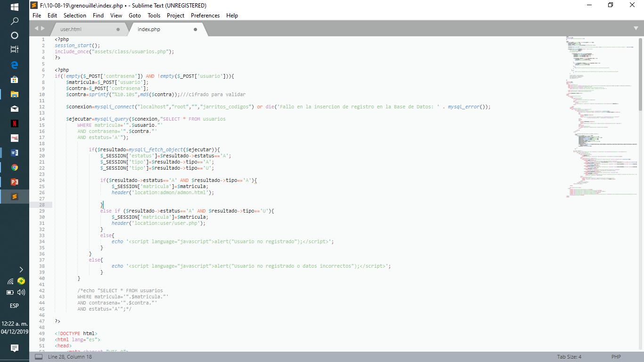Viewport: 644px width, 362px height.
Task: Open Task View in taskbar
Action: 14,49
